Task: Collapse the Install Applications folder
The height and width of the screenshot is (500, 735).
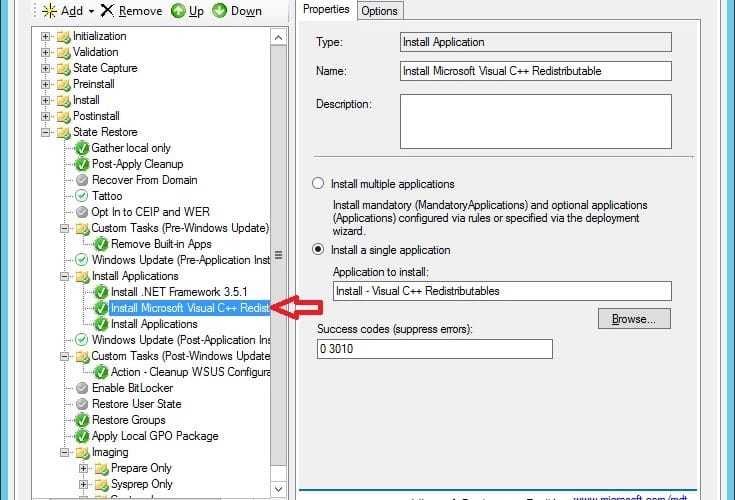Action: pos(65,276)
